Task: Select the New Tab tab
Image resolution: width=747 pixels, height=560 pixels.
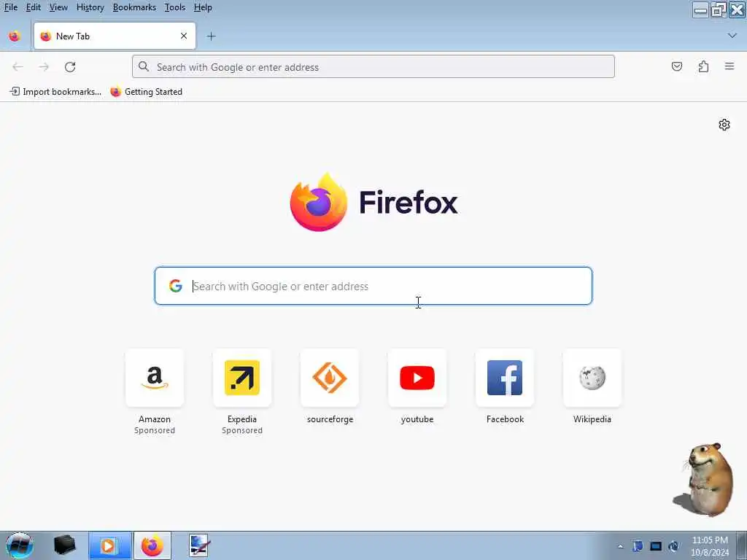Action: click(115, 36)
